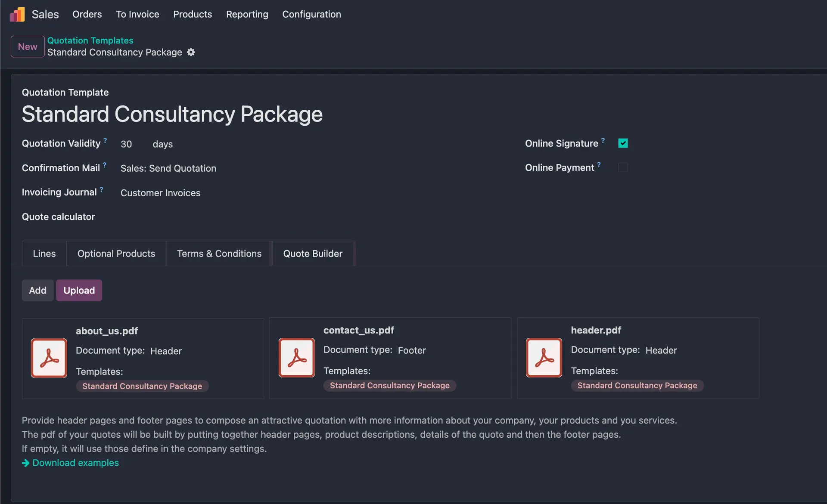Open the gear settings icon beside the template name
The image size is (827, 504).
[191, 52]
